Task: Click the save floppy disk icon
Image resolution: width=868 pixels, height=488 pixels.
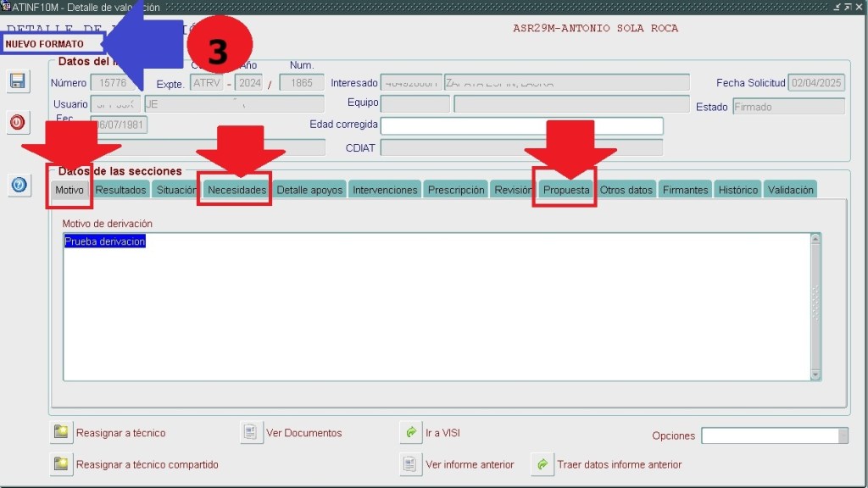Action: [17, 82]
